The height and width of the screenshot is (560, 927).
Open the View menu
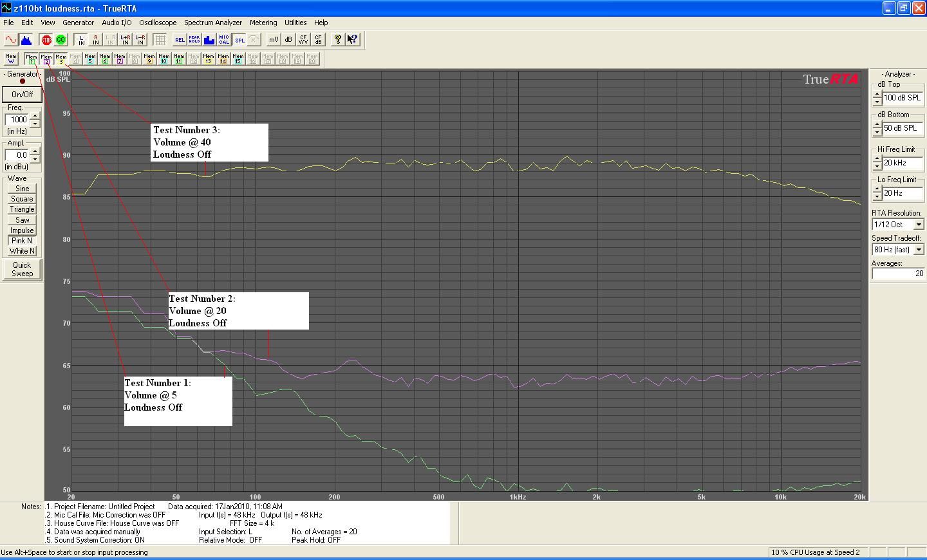point(48,23)
